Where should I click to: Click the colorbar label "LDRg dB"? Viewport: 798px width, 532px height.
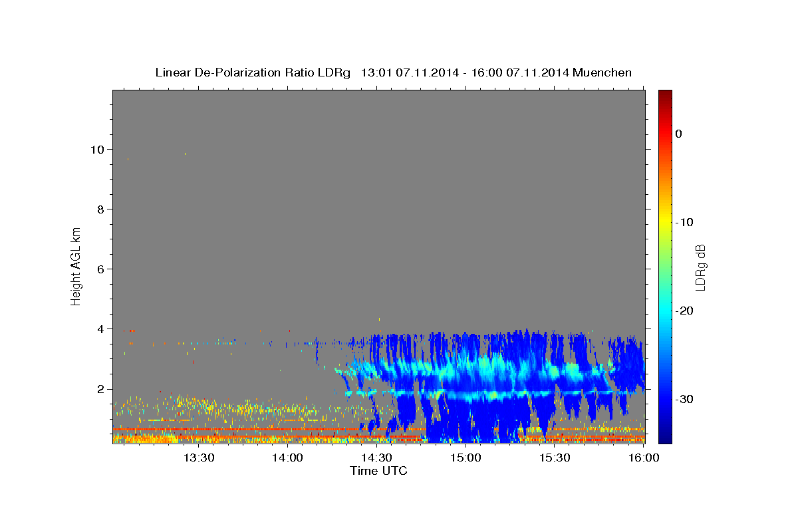[x=700, y=267]
